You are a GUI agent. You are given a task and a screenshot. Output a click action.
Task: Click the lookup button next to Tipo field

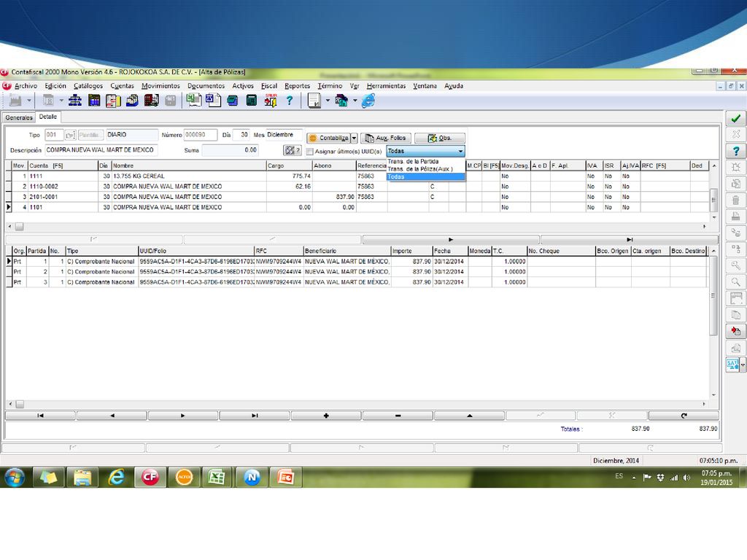[70, 135]
